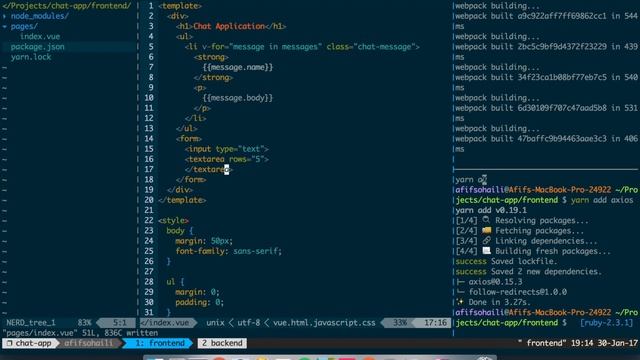The width and height of the screenshot is (640, 360).
Task: Click the padding: 0 declaration
Action: (x=200, y=302)
